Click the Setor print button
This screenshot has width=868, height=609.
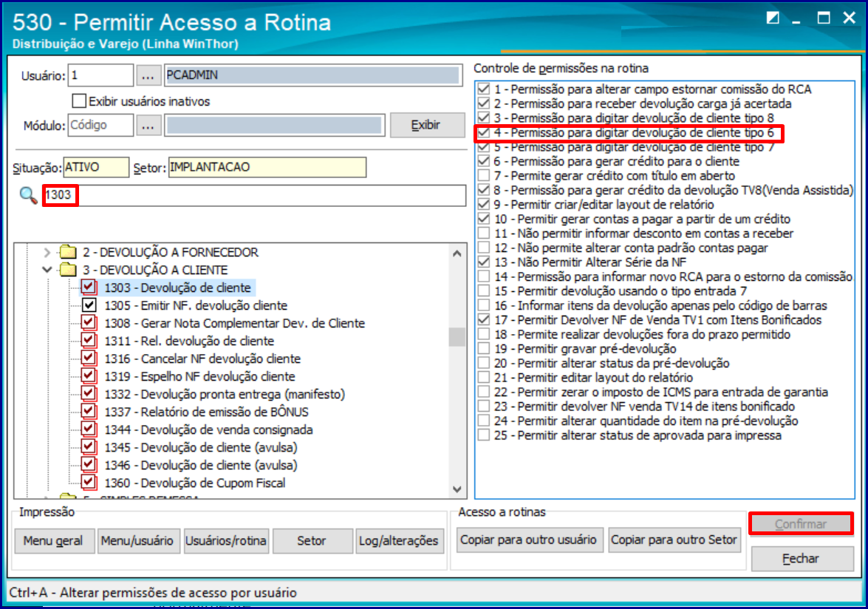(312, 541)
